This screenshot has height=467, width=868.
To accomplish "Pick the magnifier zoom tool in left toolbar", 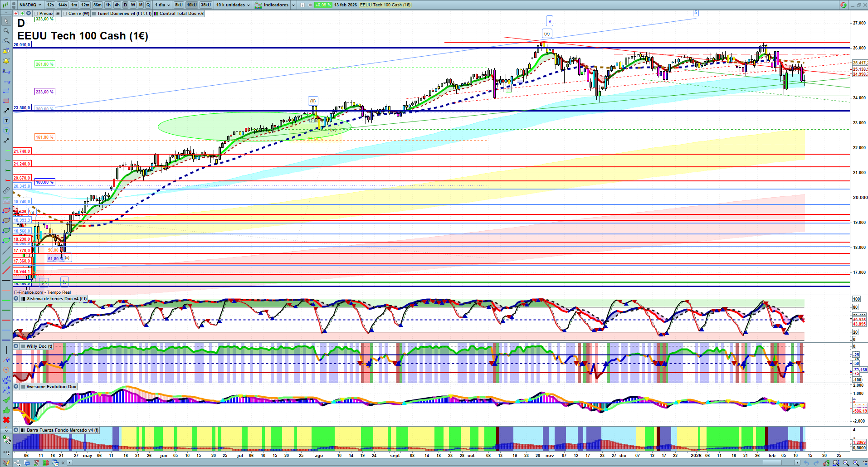I will (6, 31).
